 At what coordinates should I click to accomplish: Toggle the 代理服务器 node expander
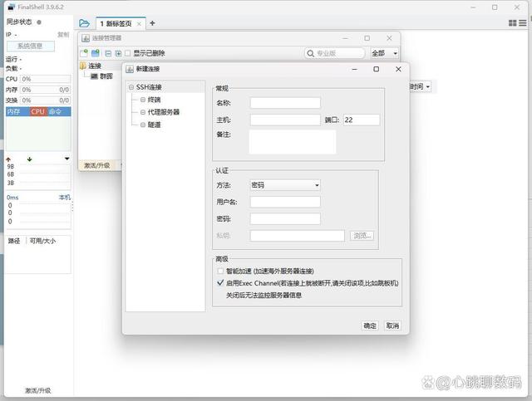(x=143, y=112)
